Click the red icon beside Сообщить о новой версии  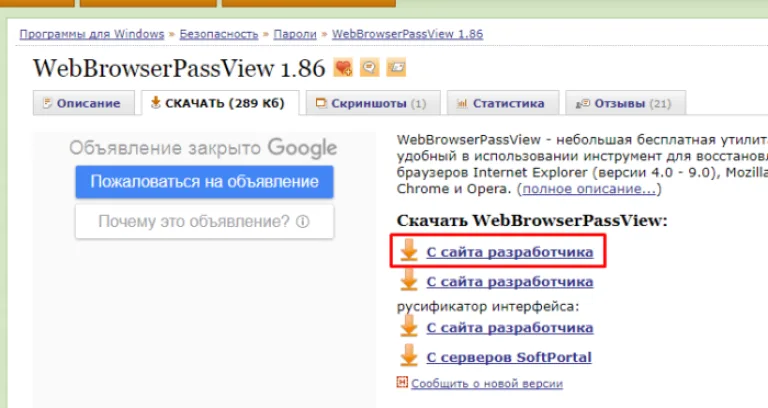point(402,382)
